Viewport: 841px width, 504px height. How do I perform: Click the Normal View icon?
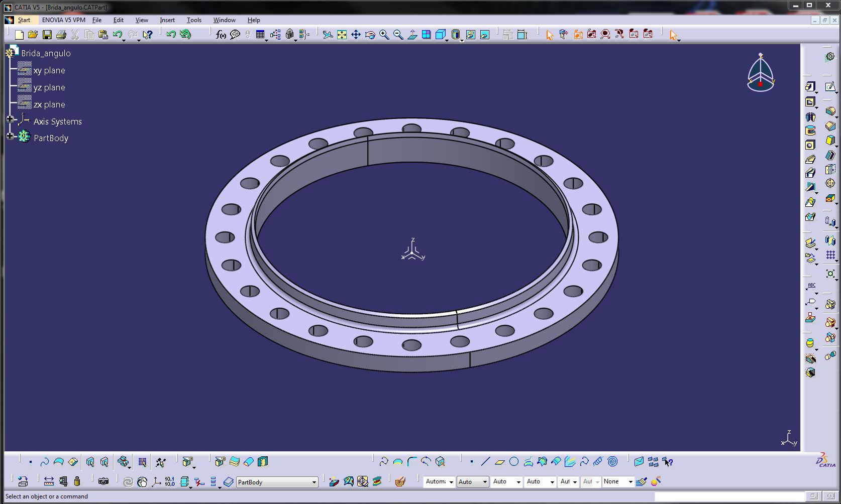(x=412, y=35)
